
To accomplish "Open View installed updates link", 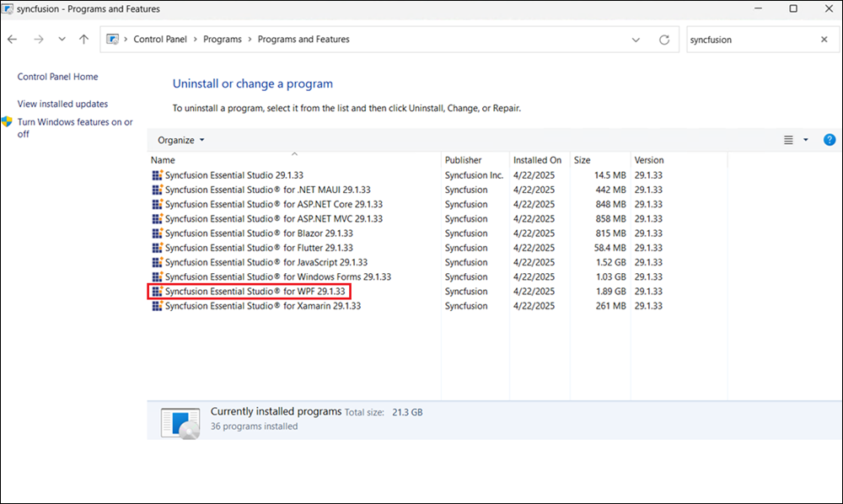I will click(62, 104).
